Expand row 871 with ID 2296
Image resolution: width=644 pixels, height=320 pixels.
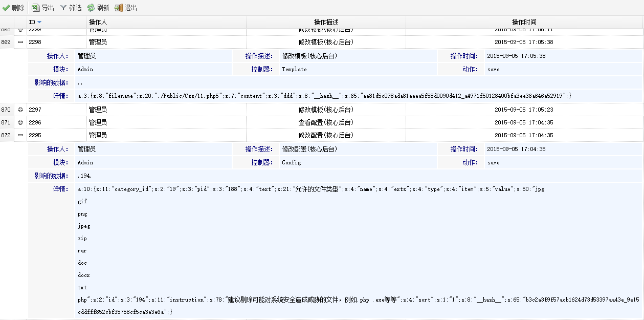20,122
